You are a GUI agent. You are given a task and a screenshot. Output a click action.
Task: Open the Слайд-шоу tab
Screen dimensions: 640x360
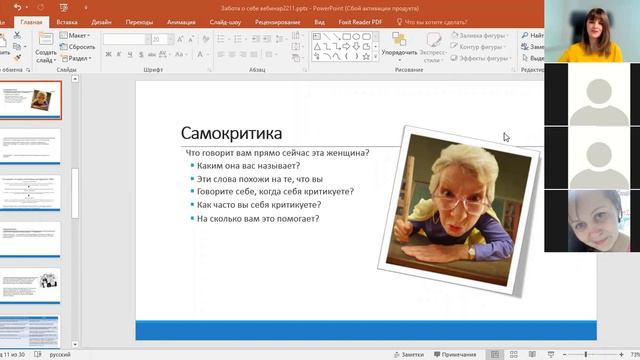(225, 22)
